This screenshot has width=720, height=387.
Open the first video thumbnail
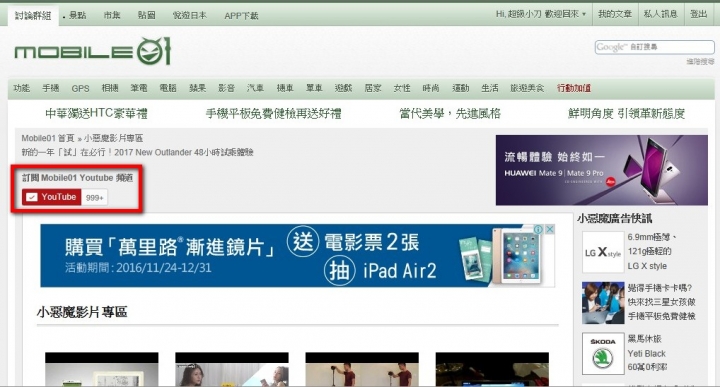pos(101,370)
